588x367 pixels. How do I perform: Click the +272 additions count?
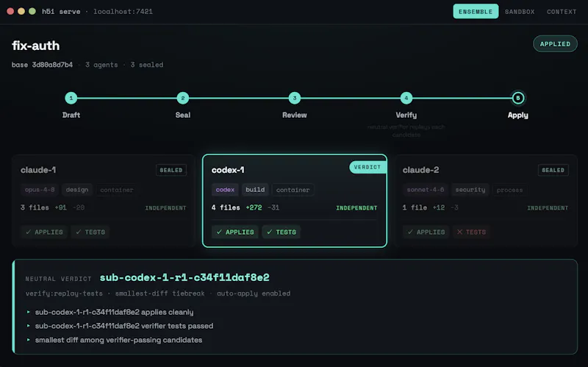pyautogui.click(x=254, y=207)
